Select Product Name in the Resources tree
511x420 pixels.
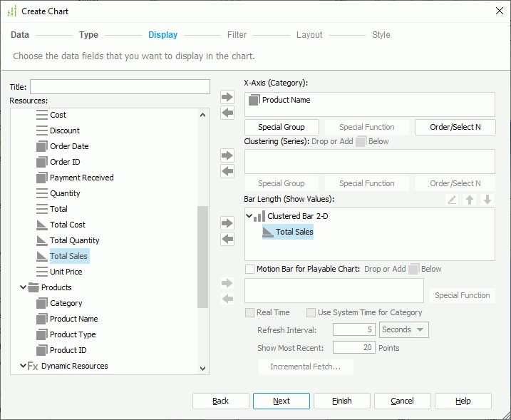click(x=73, y=319)
